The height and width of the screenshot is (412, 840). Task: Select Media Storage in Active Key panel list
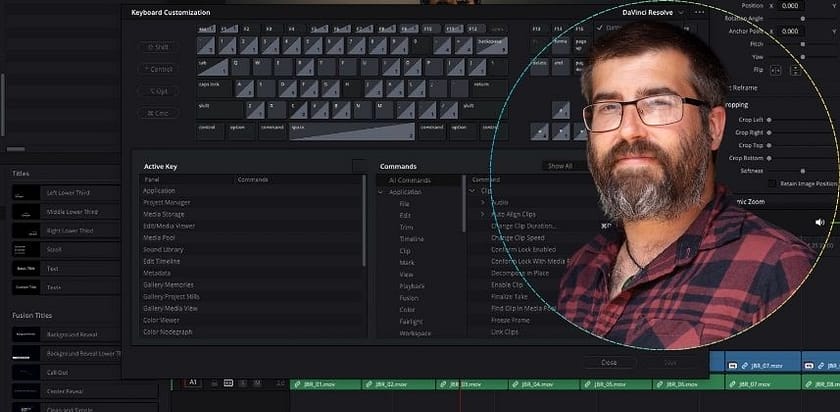(x=163, y=214)
